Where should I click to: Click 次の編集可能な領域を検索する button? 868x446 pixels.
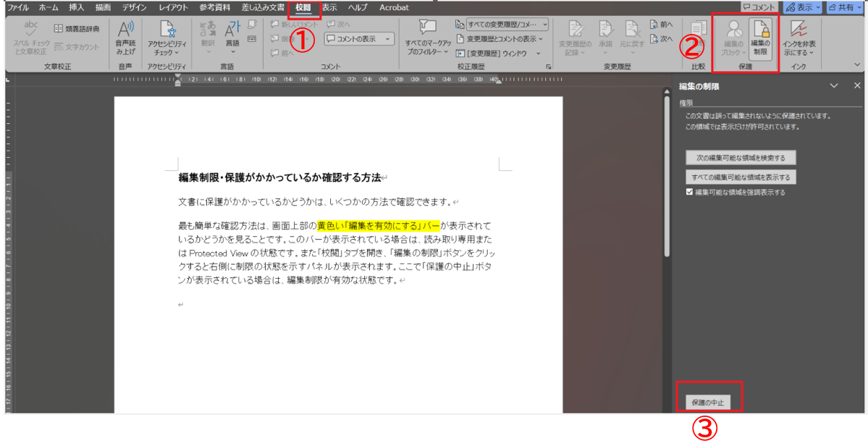point(741,157)
